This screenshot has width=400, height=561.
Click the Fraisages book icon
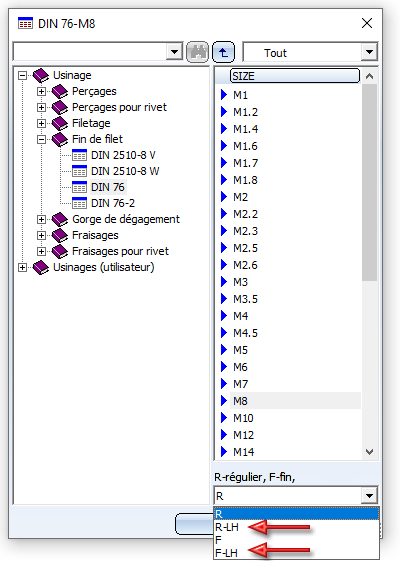[x=60, y=235]
